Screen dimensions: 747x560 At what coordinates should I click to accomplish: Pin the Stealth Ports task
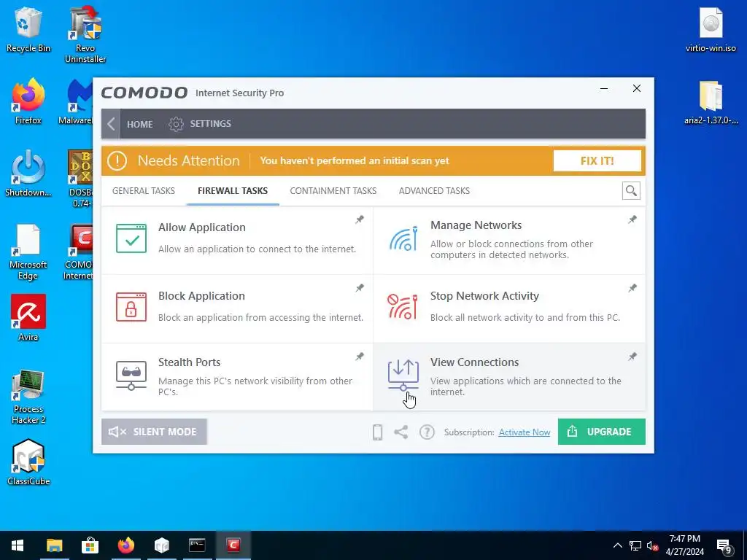coord(360,357)
